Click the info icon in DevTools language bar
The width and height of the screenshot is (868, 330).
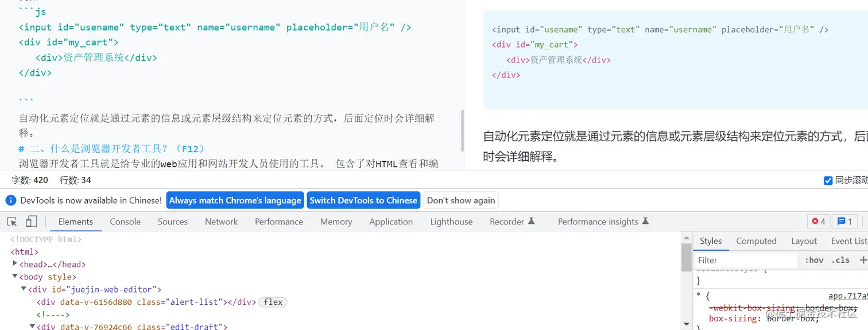[x=11, y=200]
